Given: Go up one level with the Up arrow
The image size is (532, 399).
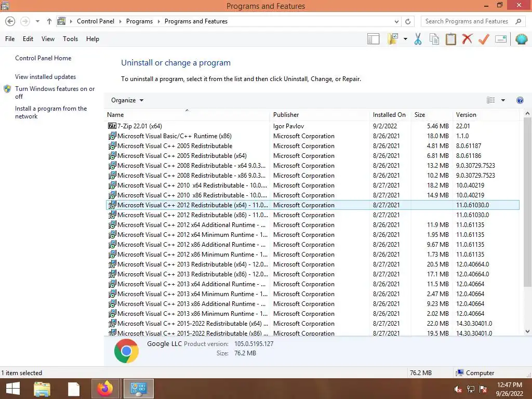Looking at the screenshot, I should [x=49, y=21].
